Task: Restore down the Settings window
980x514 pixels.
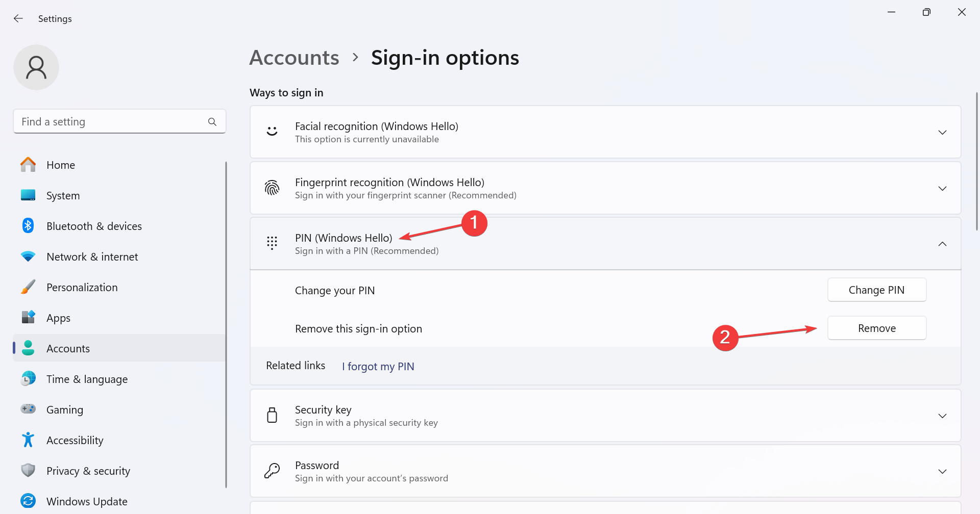Action: tap(926, 12)
